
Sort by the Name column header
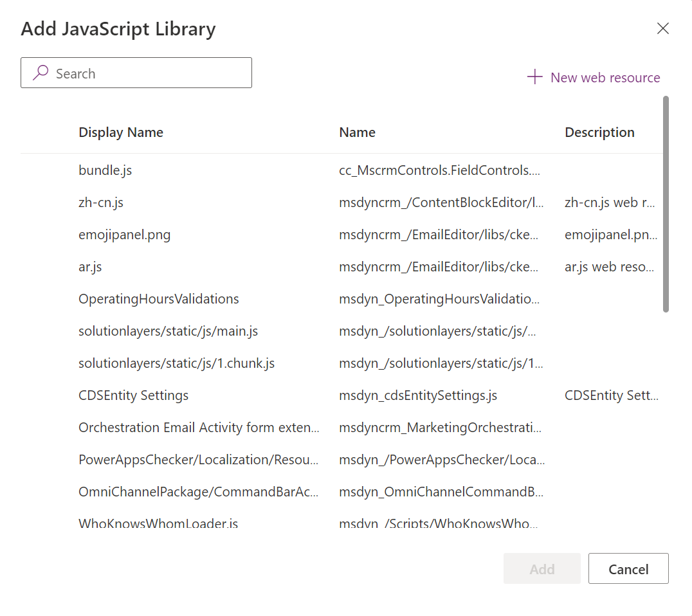click(358, 132)
